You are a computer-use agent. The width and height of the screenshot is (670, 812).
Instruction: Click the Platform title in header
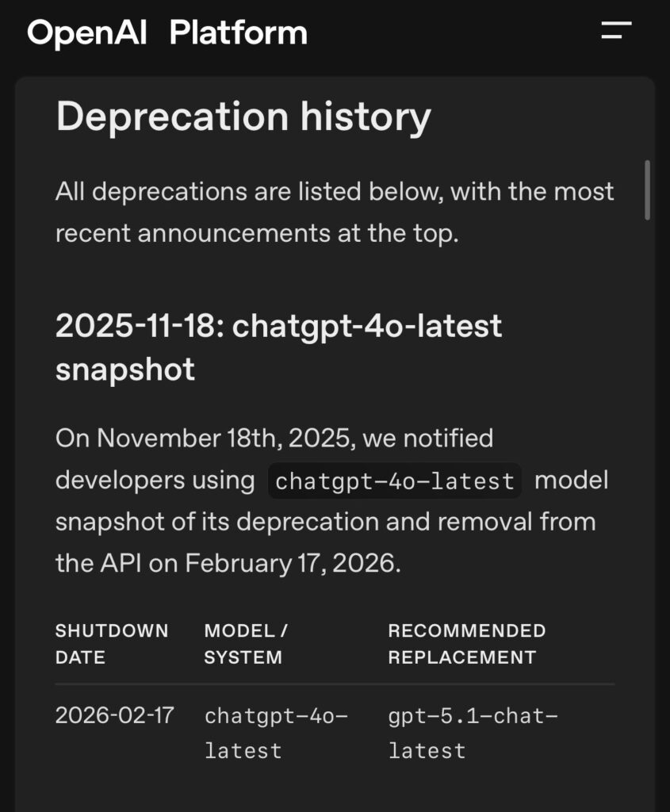[238, 33]
